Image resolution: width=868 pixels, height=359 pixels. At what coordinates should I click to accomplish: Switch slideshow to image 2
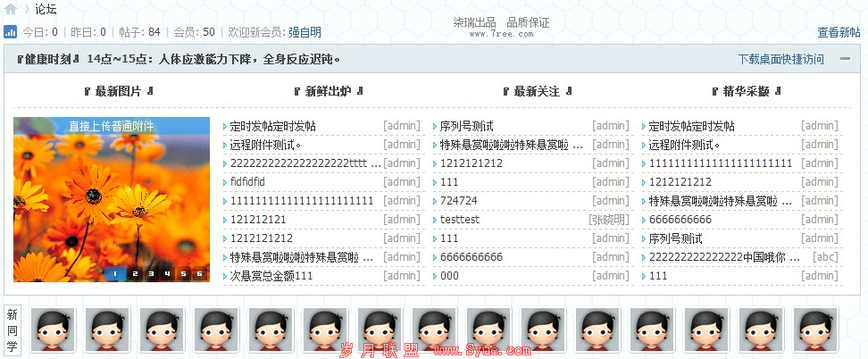(135, 273)
